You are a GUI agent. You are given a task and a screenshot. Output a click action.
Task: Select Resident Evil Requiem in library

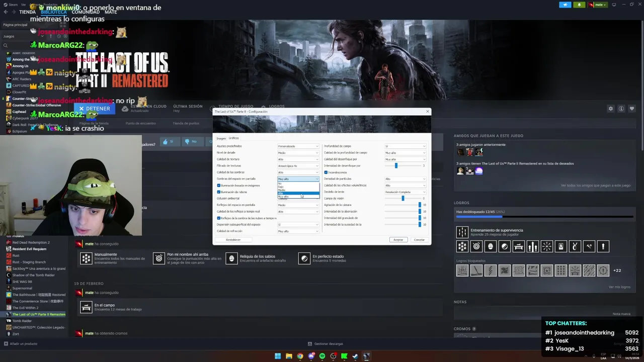[x=29, y=249]
